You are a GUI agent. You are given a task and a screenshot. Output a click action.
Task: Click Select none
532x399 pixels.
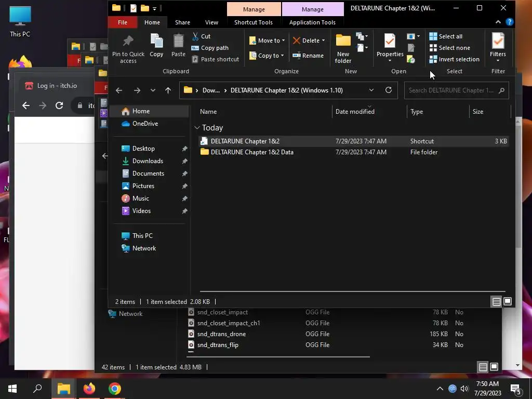tap(449, 48)
